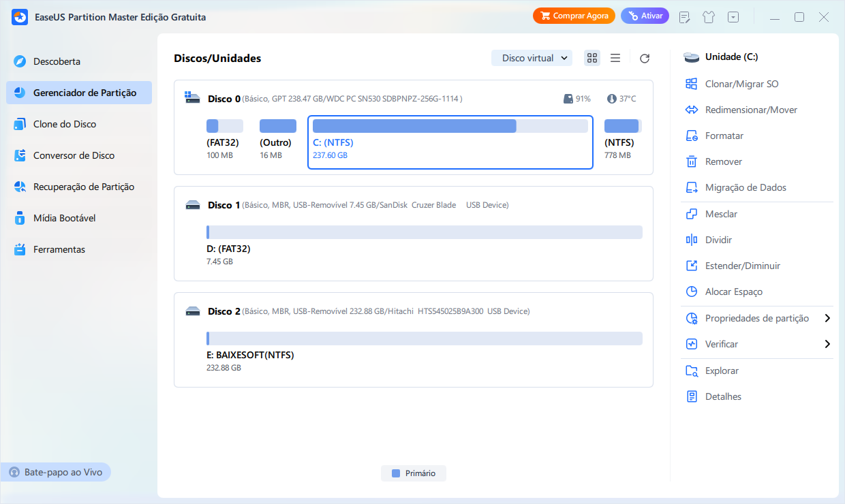Expand the Propriedades de partição submenu arrow
Viewport: 845px width, 504px height.
pos(827,318)
